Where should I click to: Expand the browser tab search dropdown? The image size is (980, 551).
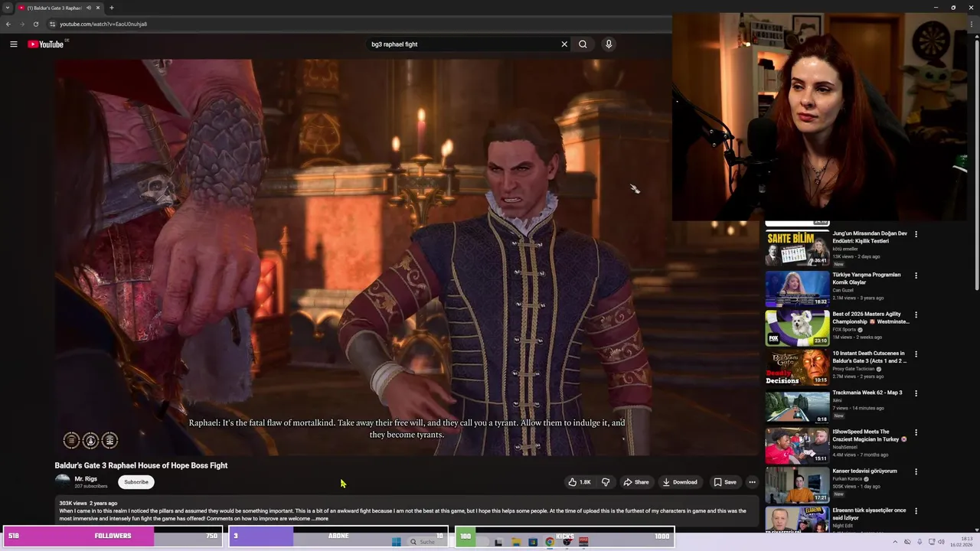click(8, 8)
